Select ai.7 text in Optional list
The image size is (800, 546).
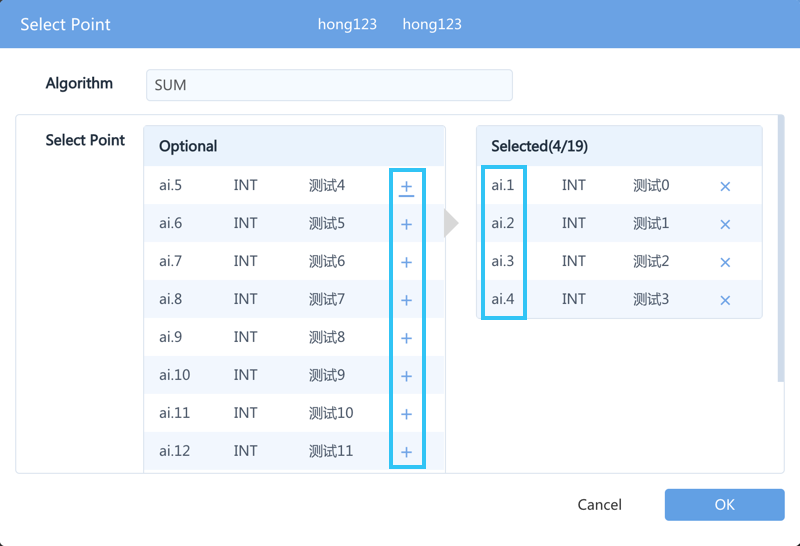(170, 261)
